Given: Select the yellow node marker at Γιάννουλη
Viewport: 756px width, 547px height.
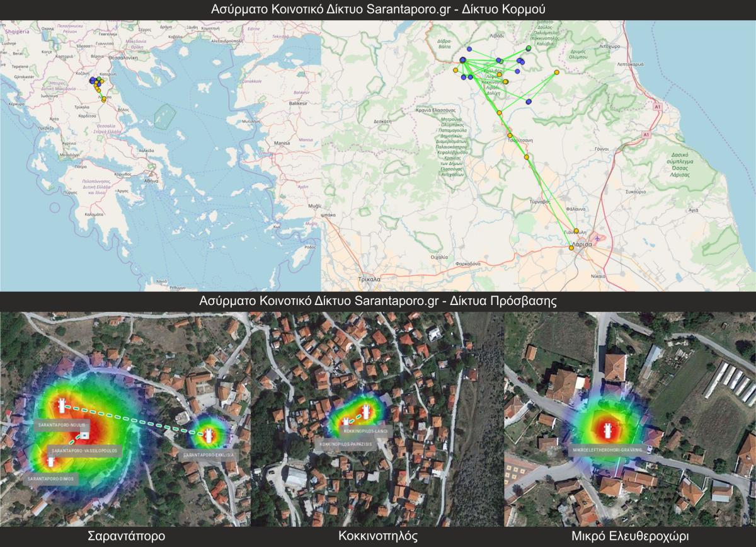Looking at the screenshot, I should tap(576, 231).
